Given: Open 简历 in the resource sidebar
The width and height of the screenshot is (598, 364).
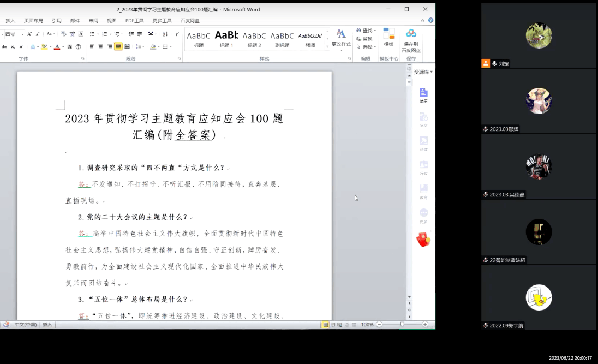Looking at the screenshot, I should 423,96.
